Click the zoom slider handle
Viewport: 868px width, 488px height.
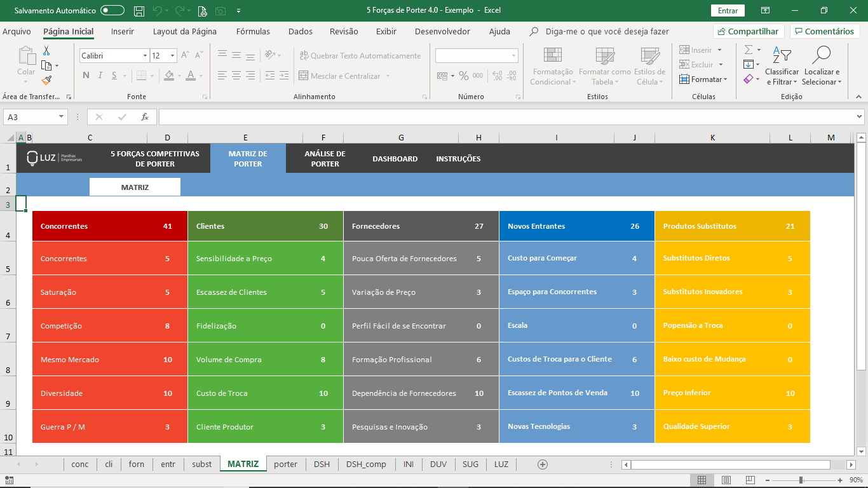click(x=801, y=480)
